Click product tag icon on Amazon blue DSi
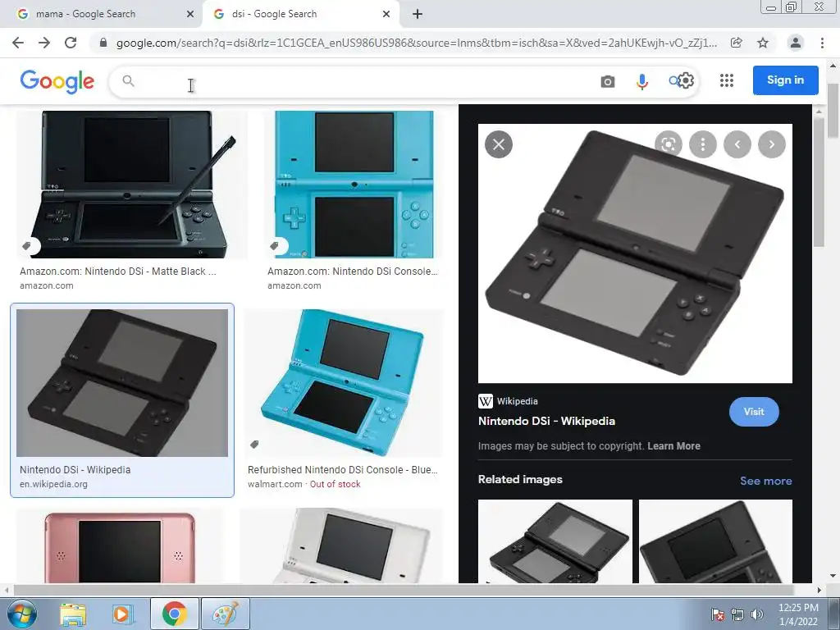The width and height of the screenshot is (840, 630). pyautogui.click(x=275, y=246)
